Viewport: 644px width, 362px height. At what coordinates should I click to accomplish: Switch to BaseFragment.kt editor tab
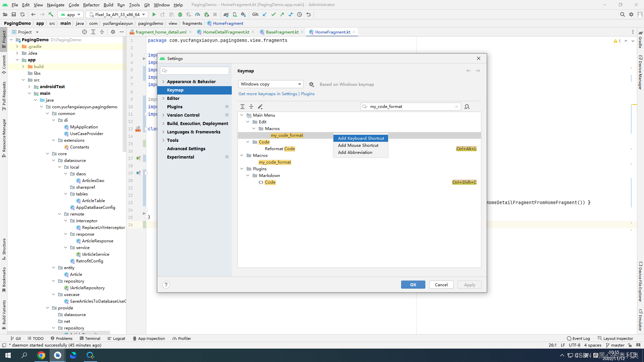pos(282,32)
